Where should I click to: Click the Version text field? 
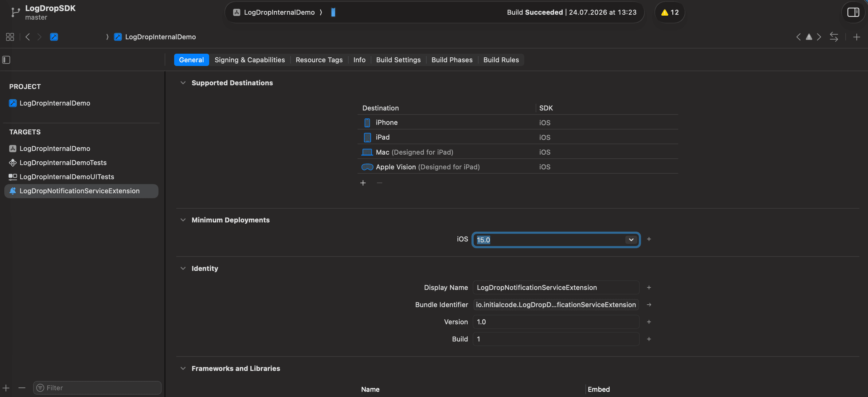(x=556, y=322)
